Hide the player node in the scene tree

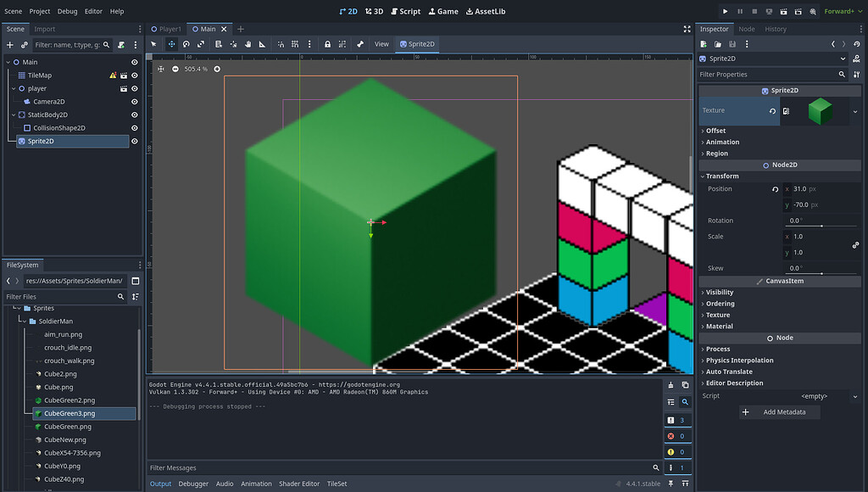click(x=134, y=88)
